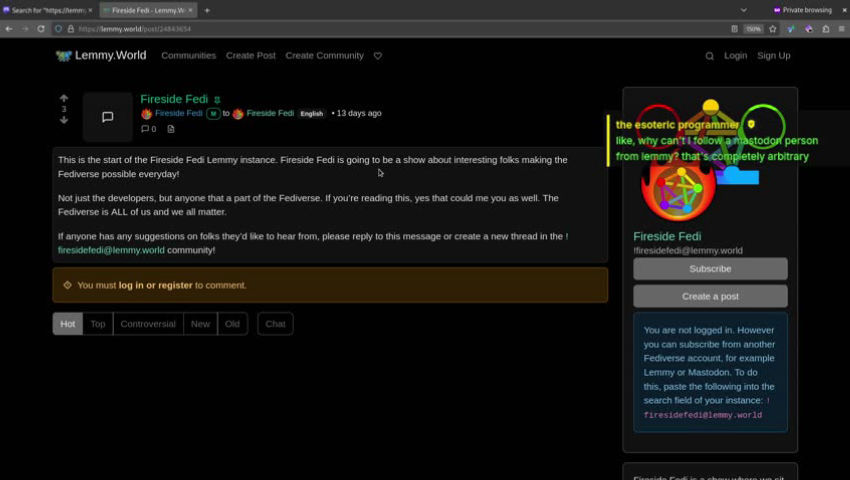Click the Private browsing indicator

[x=802, y=10]
